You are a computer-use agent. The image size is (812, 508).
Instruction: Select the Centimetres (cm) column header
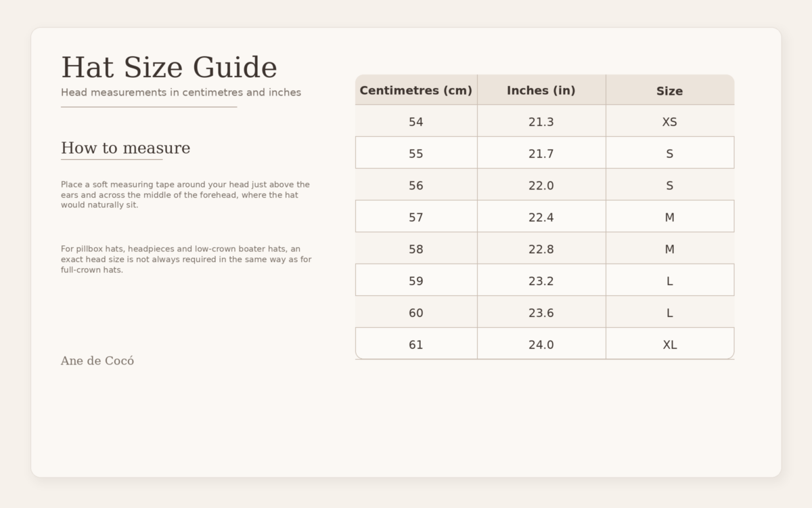point(415,90)
